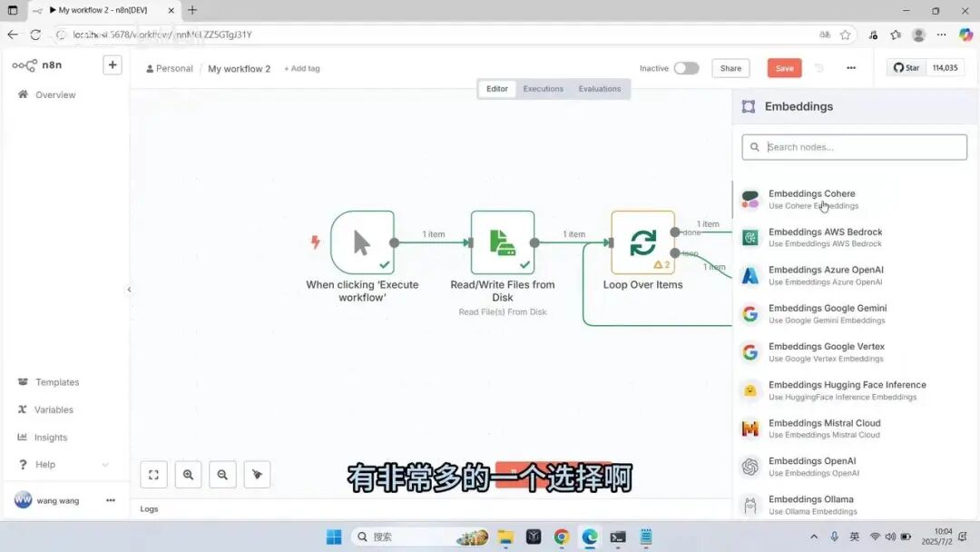The image size is (980, 552).
Task: Select the Loop Over Items node
Action: click(643, 242)
